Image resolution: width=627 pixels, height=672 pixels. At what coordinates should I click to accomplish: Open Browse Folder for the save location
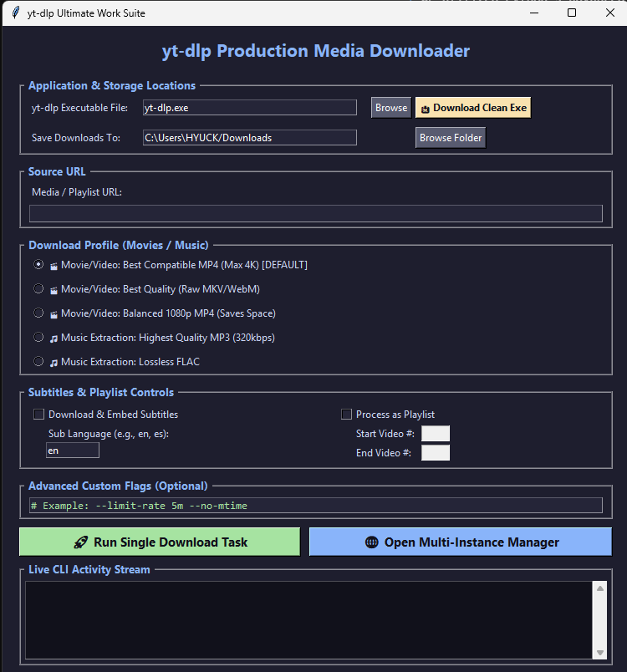451,138
